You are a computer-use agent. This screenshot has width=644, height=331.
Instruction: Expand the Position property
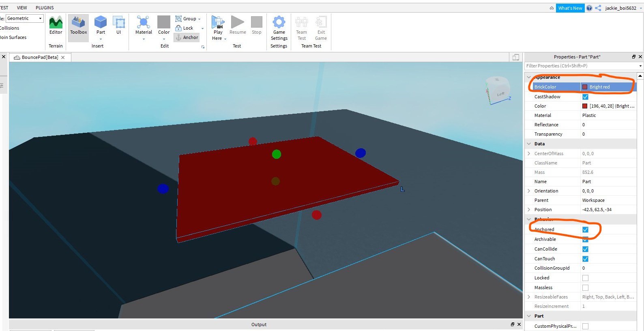(529, 210)
